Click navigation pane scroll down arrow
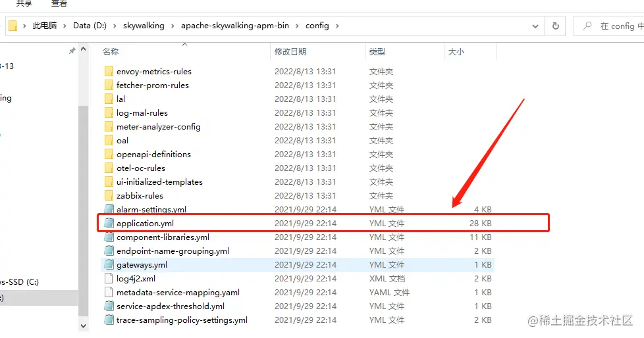Image resolution: width=644 pixels, height=338 pixels. 84,326
